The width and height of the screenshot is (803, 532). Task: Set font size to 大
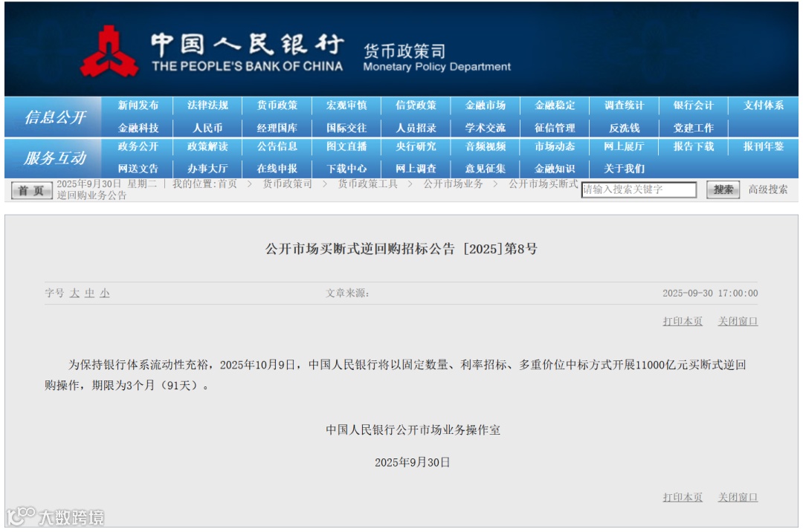[x=75, y=293]
